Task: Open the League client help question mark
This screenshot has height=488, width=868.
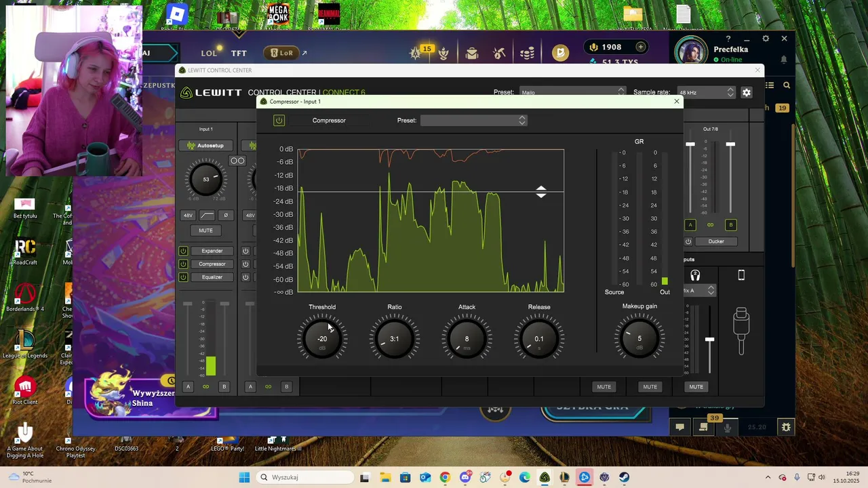Action: click(728, 39)
